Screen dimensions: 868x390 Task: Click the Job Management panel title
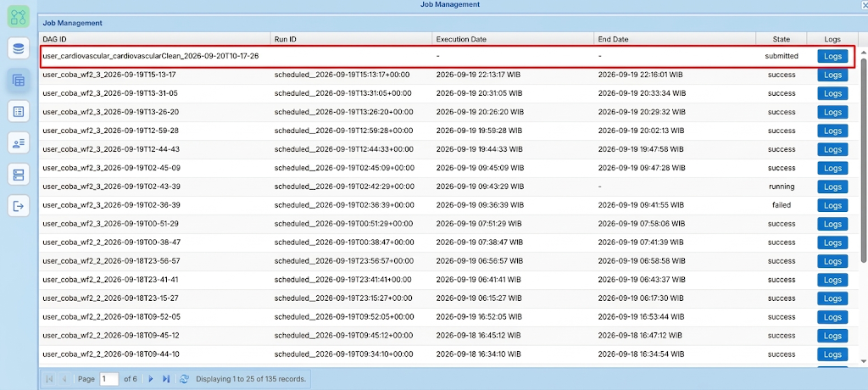click(73, 23)
